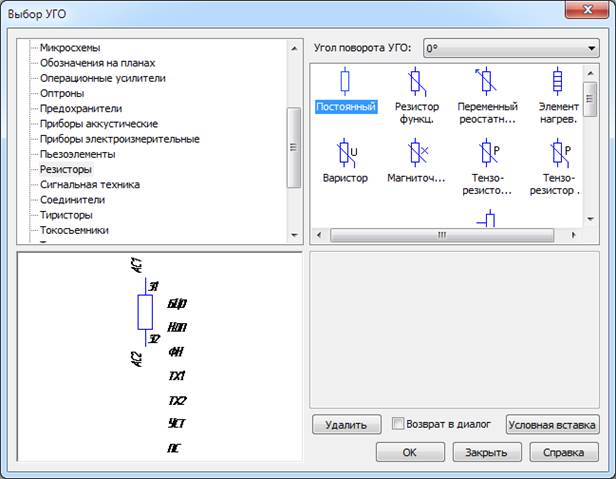Click the ЧСТ attribute label in preview
This screenshot has height=479, width=616.
pos(176,423)
